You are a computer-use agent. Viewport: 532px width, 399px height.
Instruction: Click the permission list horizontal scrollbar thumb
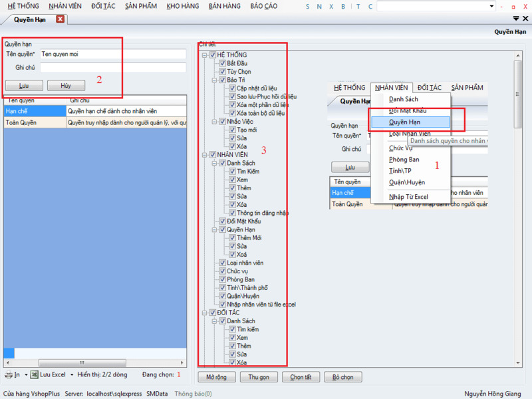[x=82, y=362]
